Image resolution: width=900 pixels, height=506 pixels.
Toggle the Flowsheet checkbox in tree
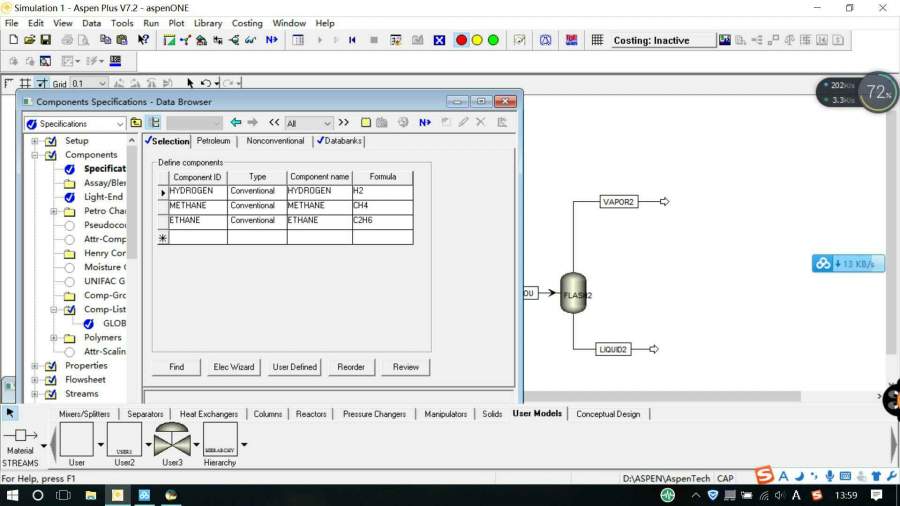click(51, 380)
